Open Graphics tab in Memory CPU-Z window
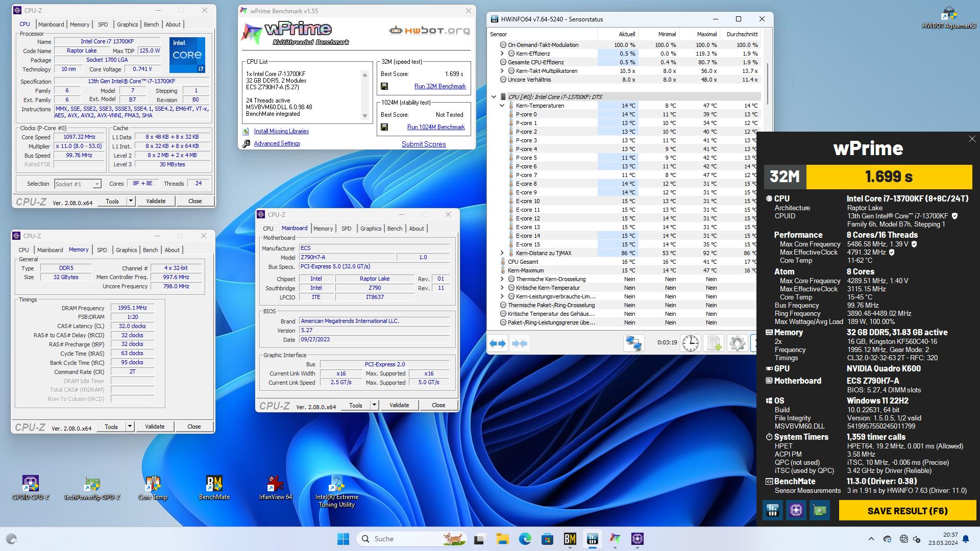 tap(126, 250)
